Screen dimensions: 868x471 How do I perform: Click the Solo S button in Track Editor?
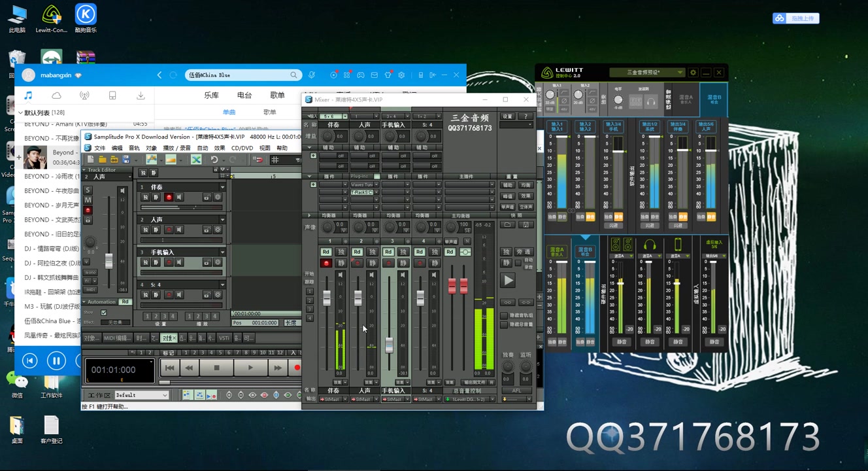tap(88, 190)
